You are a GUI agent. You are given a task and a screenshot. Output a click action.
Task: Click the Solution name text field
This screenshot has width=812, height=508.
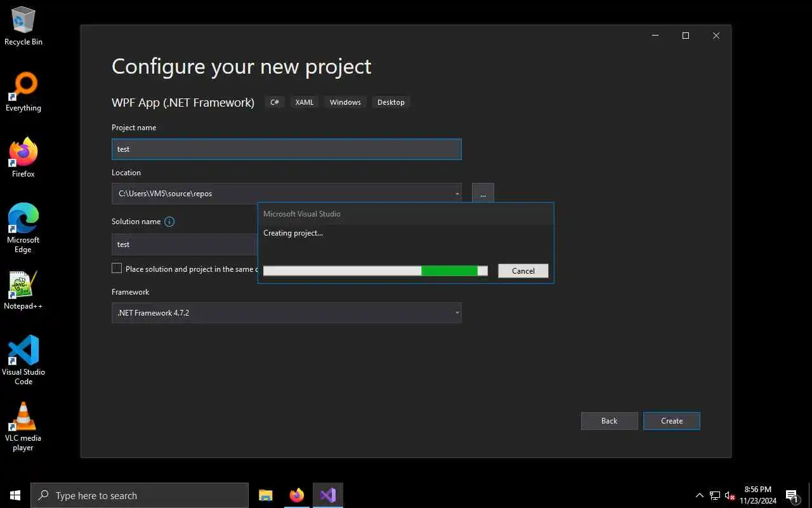pos(185,244)
